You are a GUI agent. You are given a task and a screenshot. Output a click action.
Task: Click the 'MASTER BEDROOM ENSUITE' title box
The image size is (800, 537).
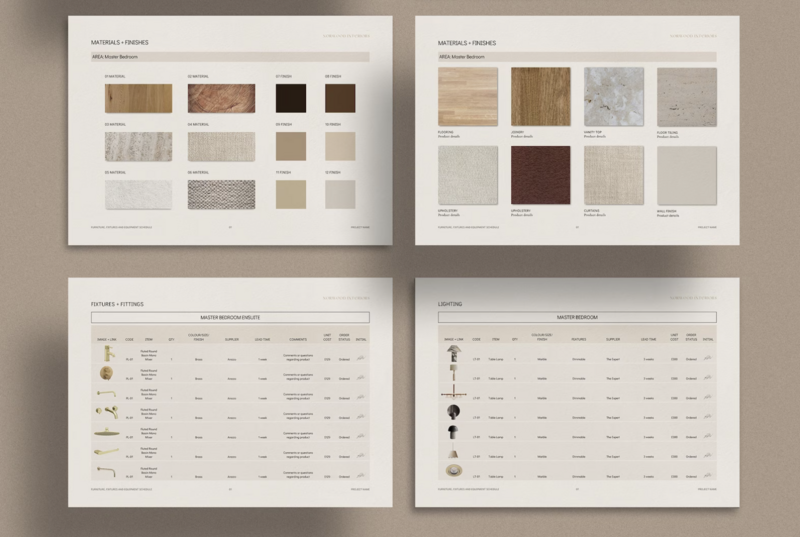pyautogui.click(x=230, y=317)
